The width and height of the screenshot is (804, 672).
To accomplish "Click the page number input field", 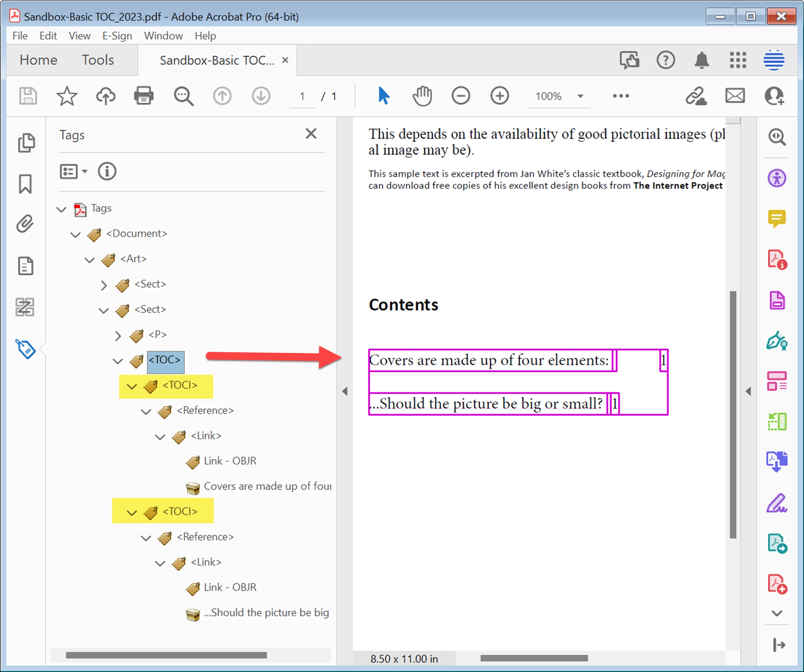I will [x=302, y=96].
